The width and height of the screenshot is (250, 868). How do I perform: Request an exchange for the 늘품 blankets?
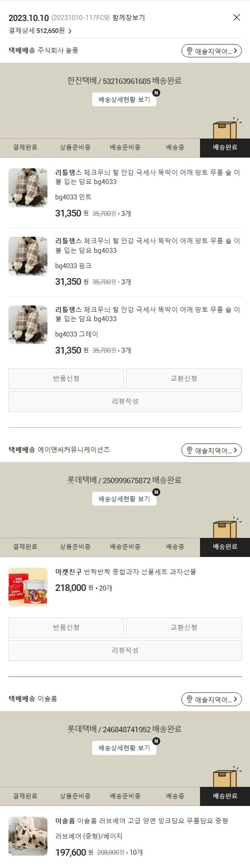point(184,378)
